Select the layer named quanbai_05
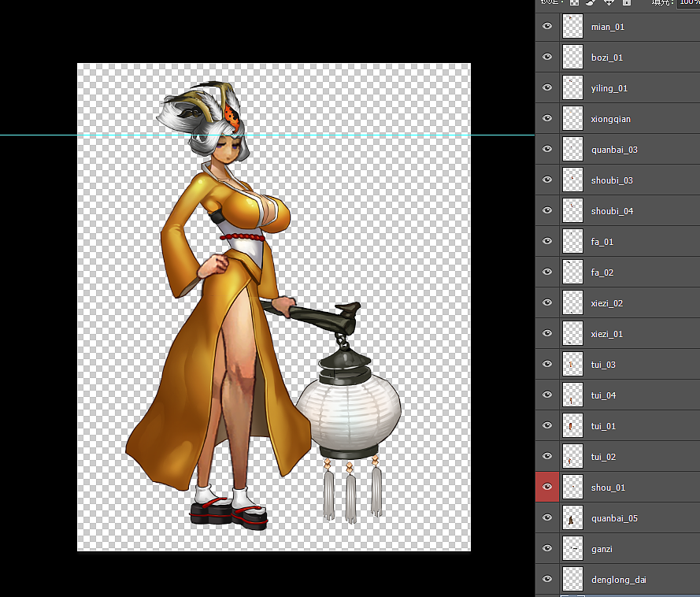 point(614,518)
